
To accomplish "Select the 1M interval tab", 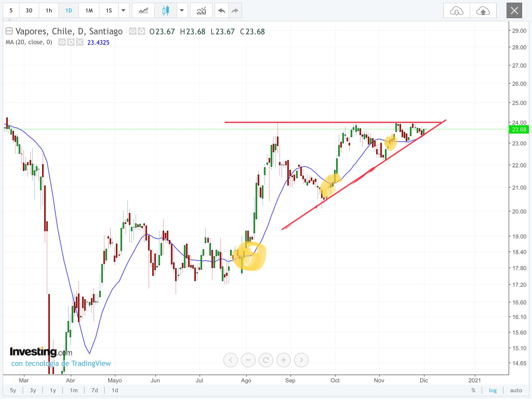I will pos(89,11).
